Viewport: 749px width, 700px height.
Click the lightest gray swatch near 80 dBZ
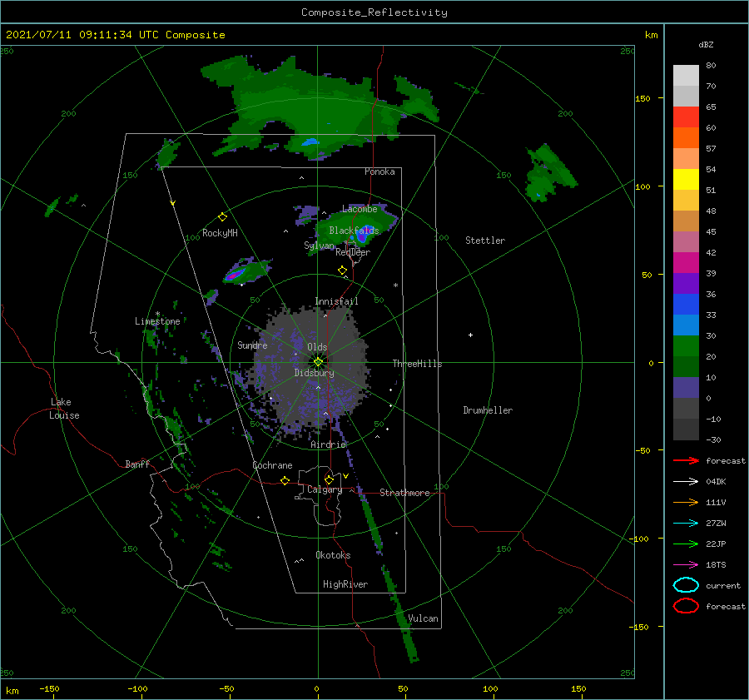[686, 75]
